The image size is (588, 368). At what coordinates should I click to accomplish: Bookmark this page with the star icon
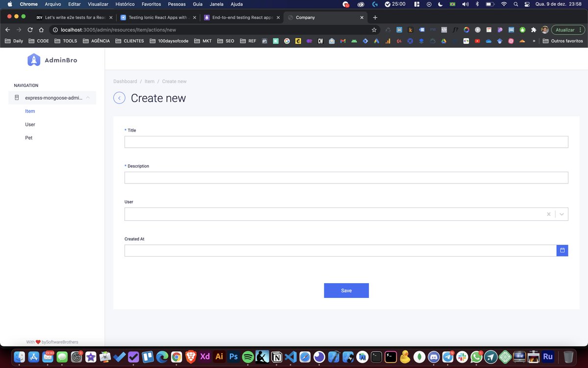(374, 29)
